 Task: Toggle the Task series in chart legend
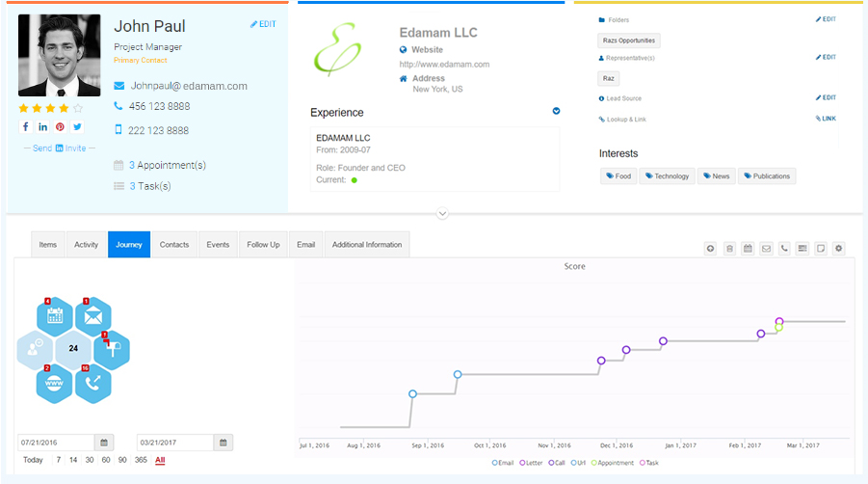pyautogui.click(x=649, y=463)
